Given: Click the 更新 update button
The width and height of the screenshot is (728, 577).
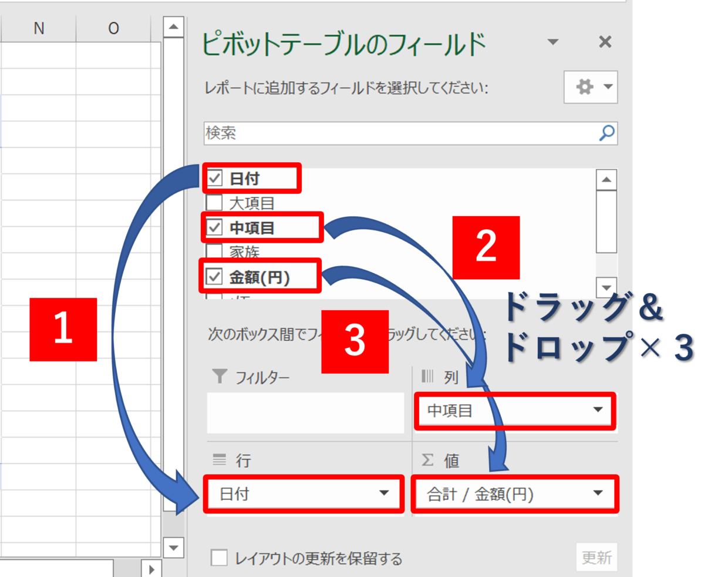Looking at the screenshot, I should pyautogui.click(x=596, y=557).
